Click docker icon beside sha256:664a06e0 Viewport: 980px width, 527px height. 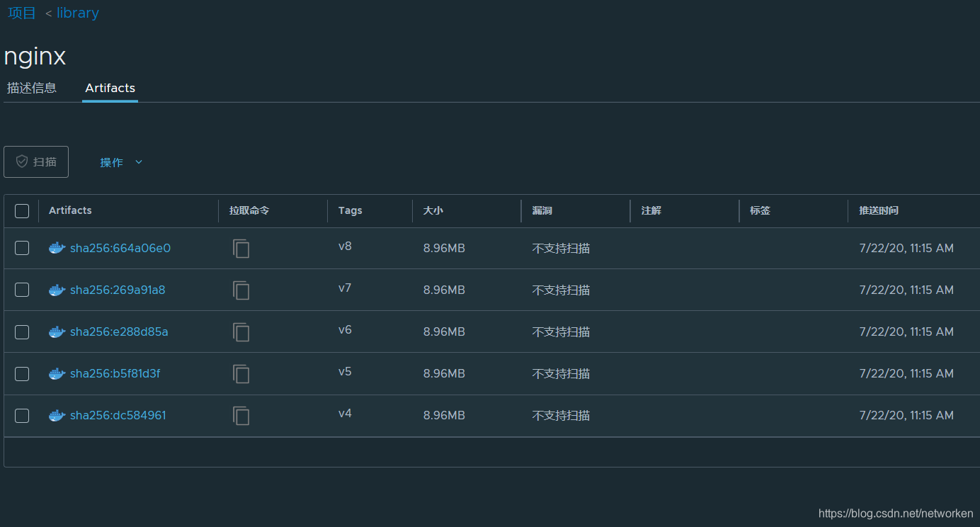point(57,248)
